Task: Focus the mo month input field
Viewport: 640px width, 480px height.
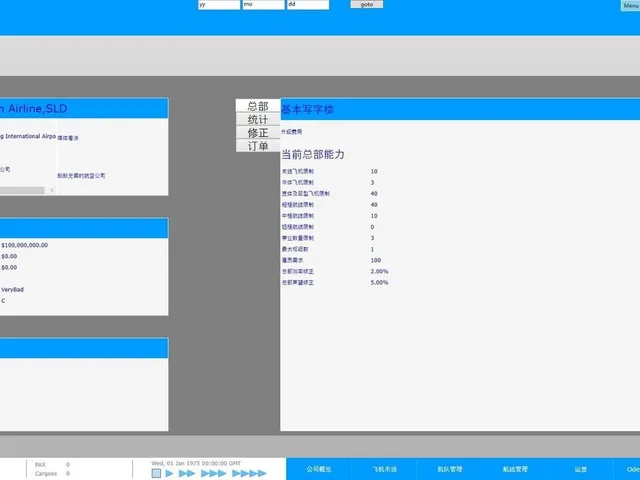Action: click(263, 4)
